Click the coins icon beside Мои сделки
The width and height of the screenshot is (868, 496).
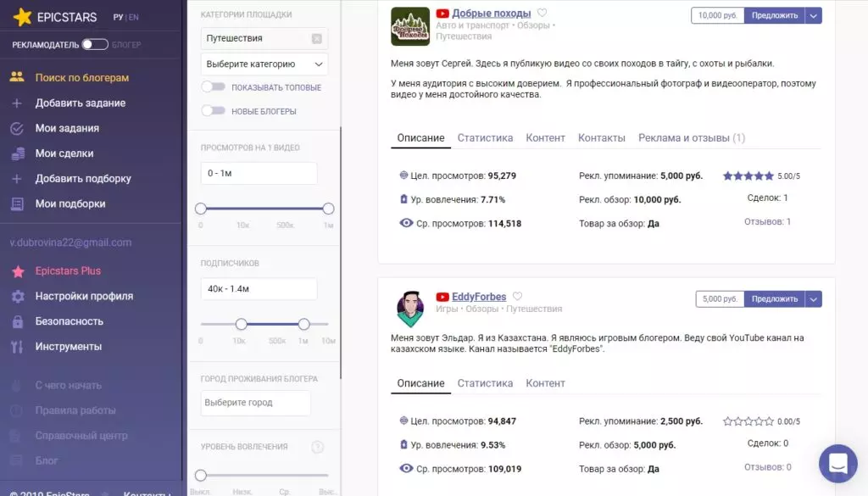(x=18, y=153)
